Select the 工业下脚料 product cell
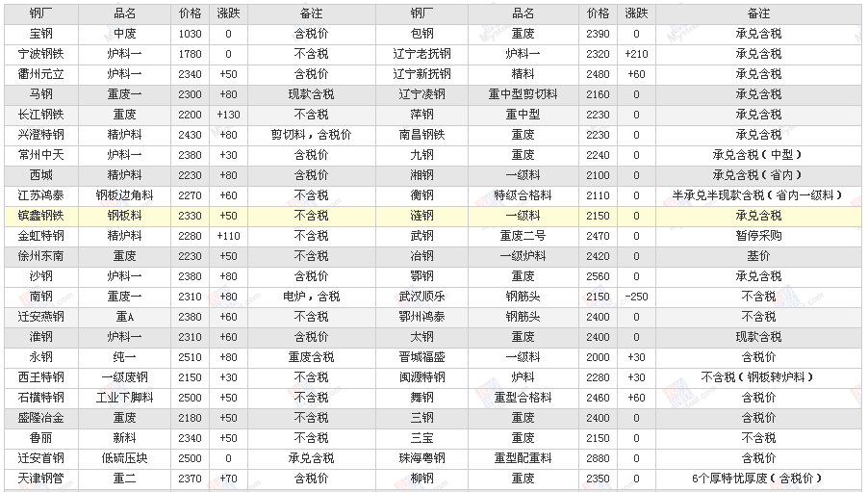Viewport: 868px width, 492px height. point(124,398)
